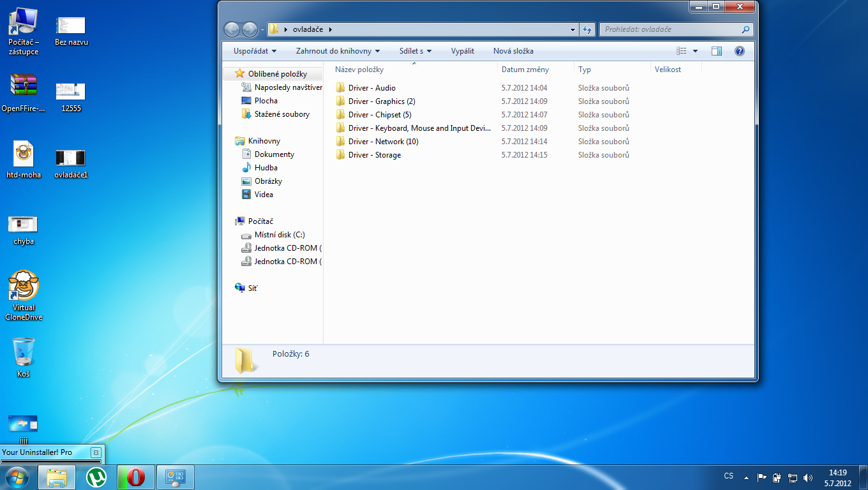The height and width of the screenshot is (490, 868).
Task: Toggle the preview pane icon
Action: click(x=717, y=51)
